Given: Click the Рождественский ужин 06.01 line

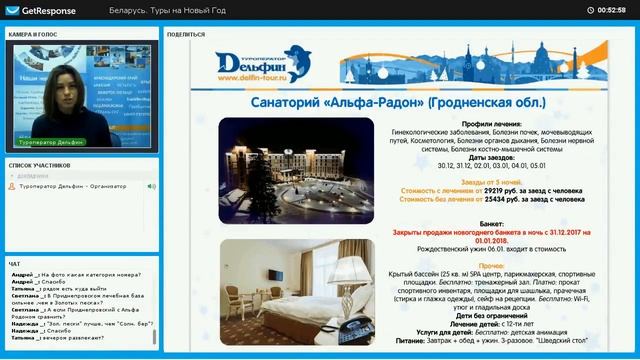Looking at the screenshot, I should pos(492,249).
